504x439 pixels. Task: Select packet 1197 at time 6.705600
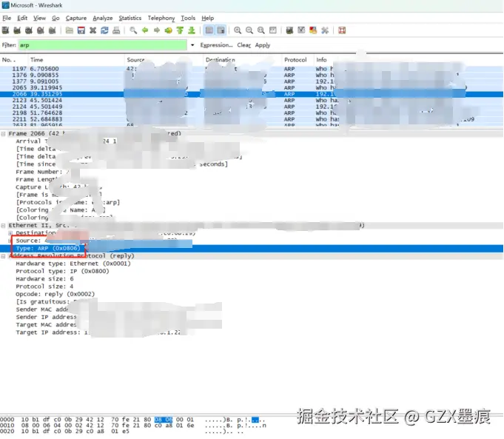point(252,69)
